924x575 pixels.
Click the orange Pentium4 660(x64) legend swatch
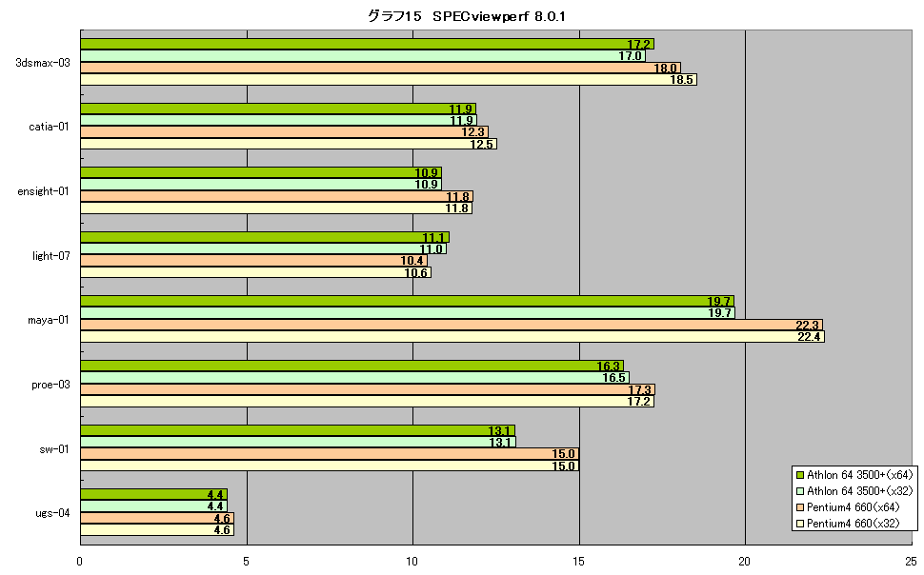click(799, 507)
